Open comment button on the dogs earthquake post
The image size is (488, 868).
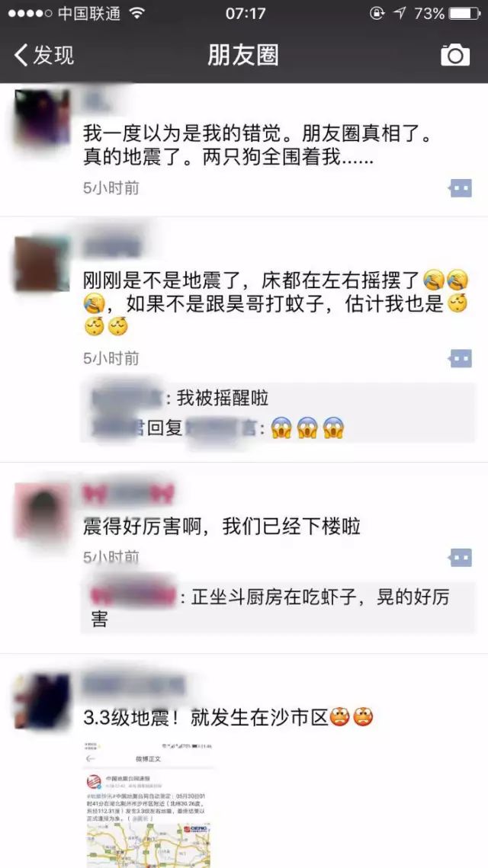[x=461, y=189]
